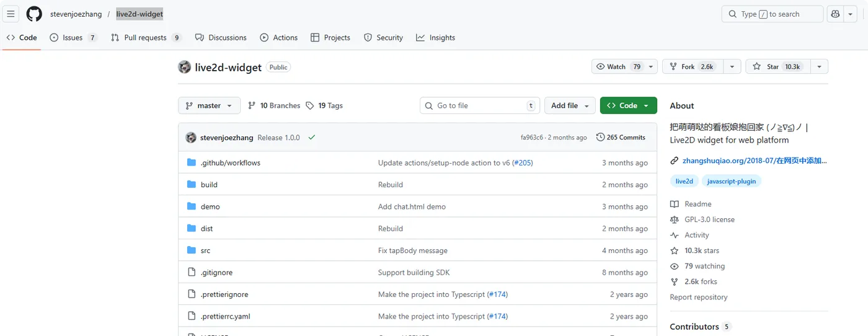Screen dimensions: 868x336
Task: Click the fork icon beside 2.6k forks
Action: pyautogui.click(x=674, y=281)
